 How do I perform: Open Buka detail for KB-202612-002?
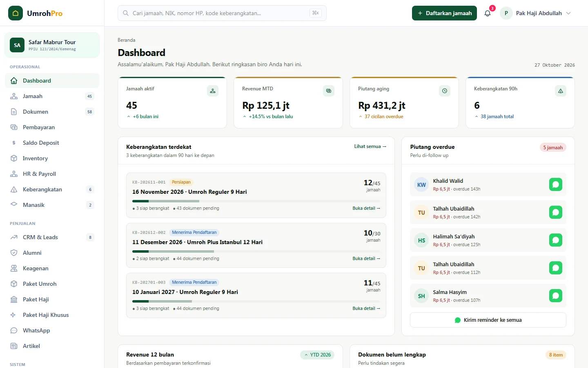366,258
